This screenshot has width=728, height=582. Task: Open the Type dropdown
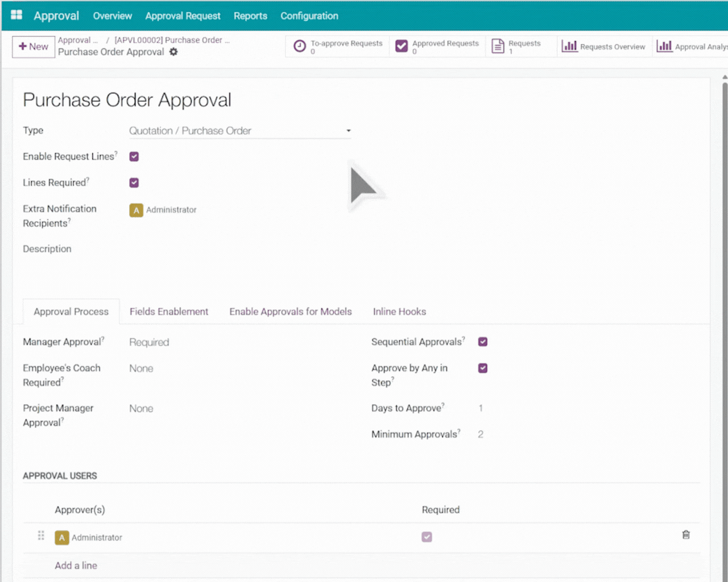pyautogui.click(x=239, y=131)
